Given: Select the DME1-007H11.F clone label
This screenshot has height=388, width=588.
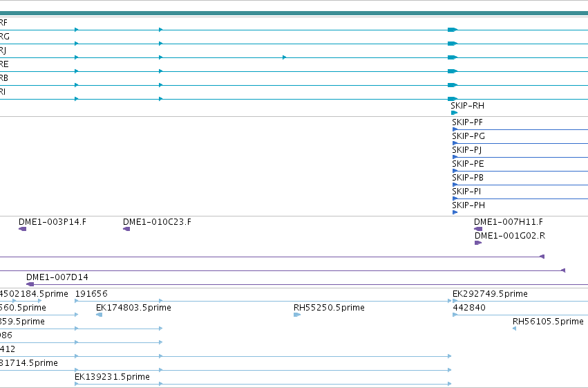Looking at the screenshot, I should coord(509,222).
